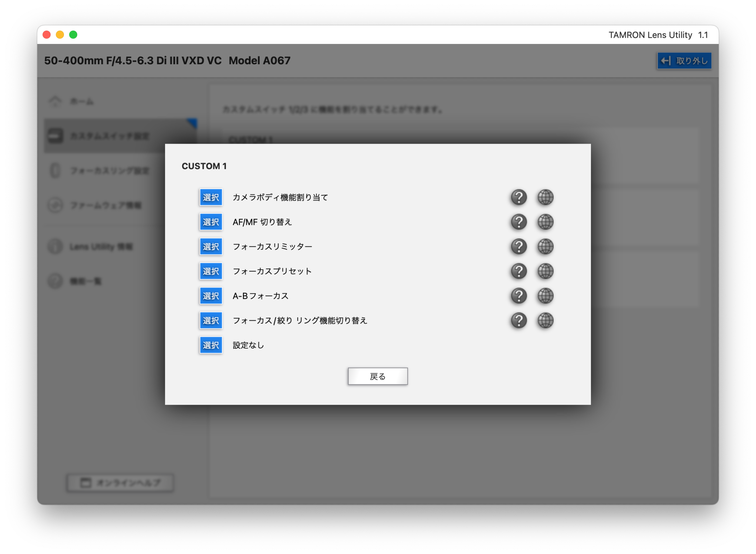Screen dimensions: 756x554
Task: Select フォーカスプリセット with its 選択 button
Action: pyautogui.click(x=211, y=271)
